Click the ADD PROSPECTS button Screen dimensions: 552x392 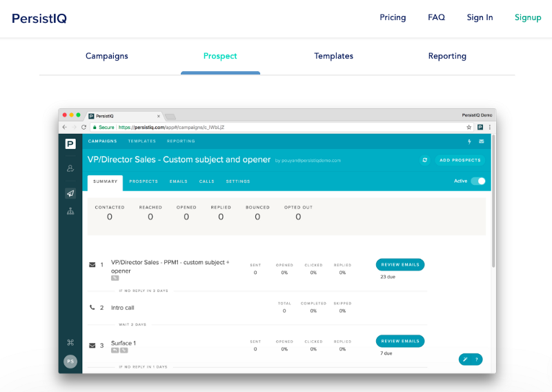pos(460,160)
